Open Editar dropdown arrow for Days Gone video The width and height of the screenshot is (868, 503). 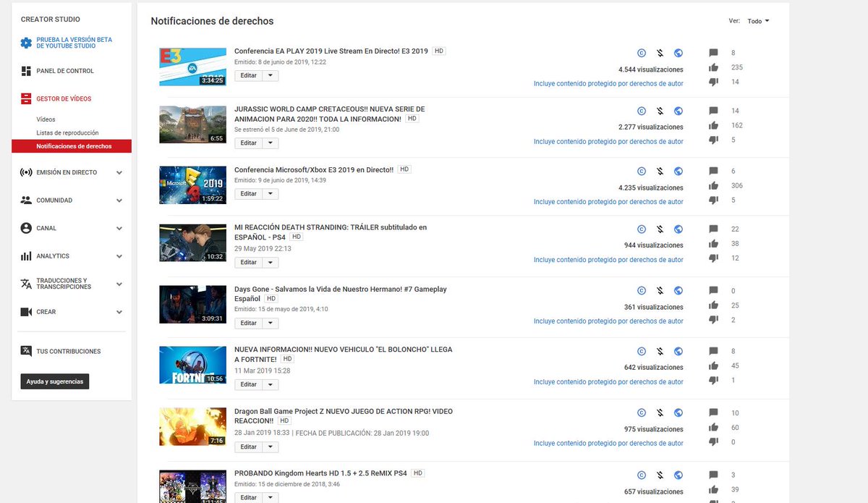[x=270, y=324]
